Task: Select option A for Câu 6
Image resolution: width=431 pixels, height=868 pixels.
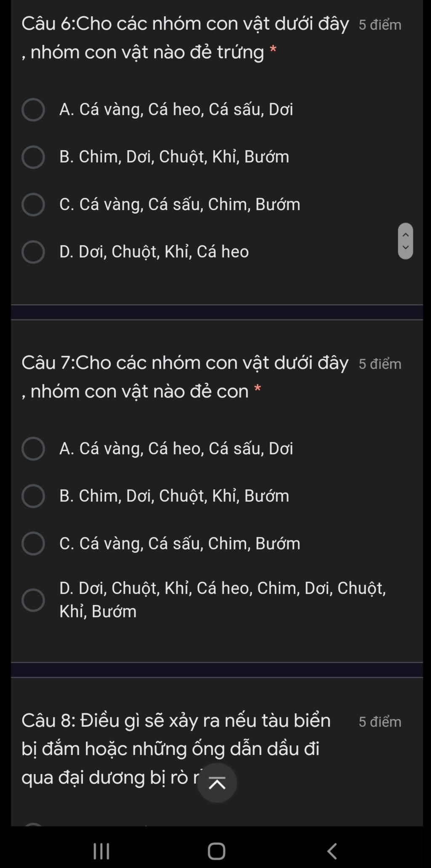Action: (33, 110)
